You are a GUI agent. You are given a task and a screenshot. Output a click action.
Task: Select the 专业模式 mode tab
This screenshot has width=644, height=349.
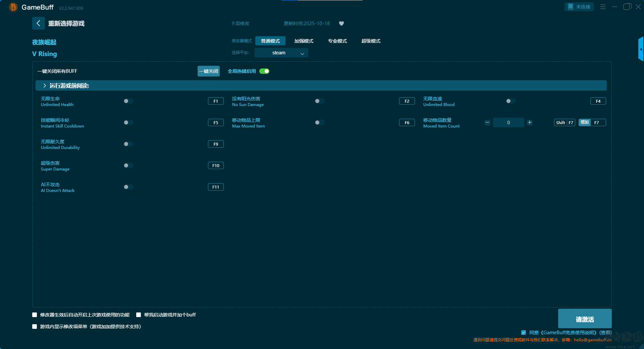click(337, 41)
